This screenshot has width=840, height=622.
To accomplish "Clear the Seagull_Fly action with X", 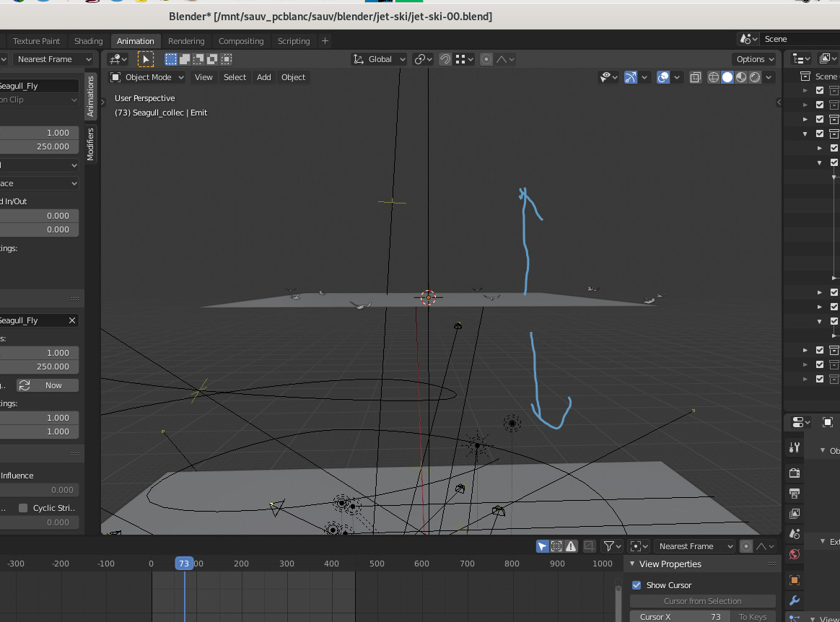I will [71, 320].
